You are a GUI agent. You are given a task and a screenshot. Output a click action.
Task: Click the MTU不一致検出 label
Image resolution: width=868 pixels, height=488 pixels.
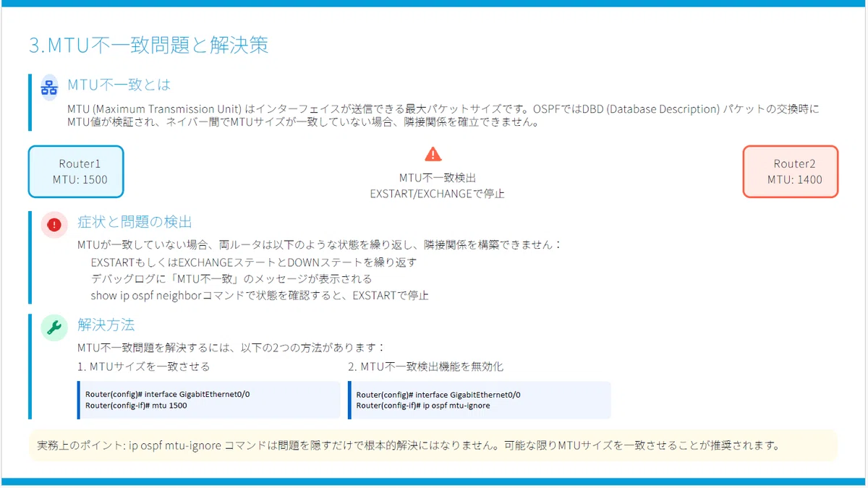tap(438, 178)
